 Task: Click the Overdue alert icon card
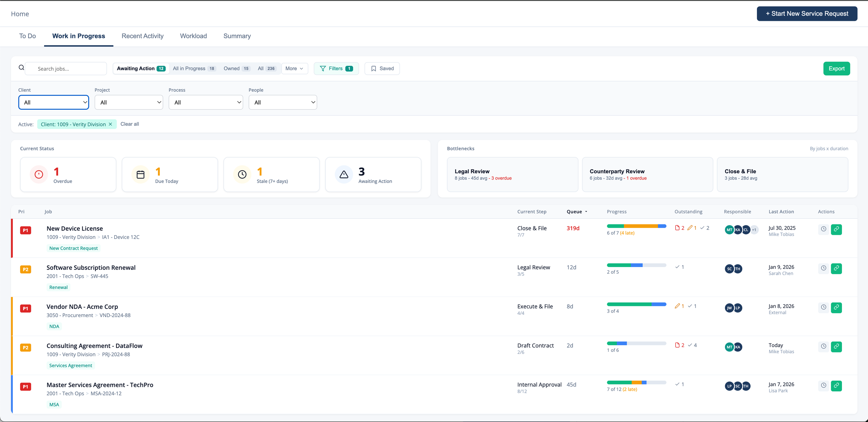coord(39,174)
